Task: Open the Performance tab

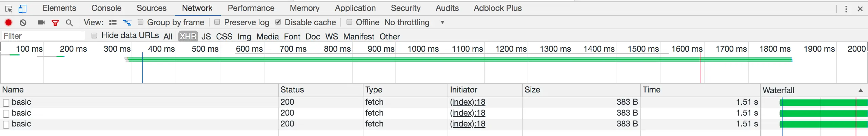Action: 251,8
